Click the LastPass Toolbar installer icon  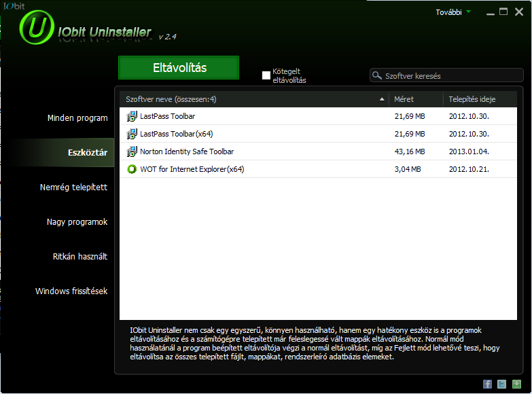coord(132,116)
